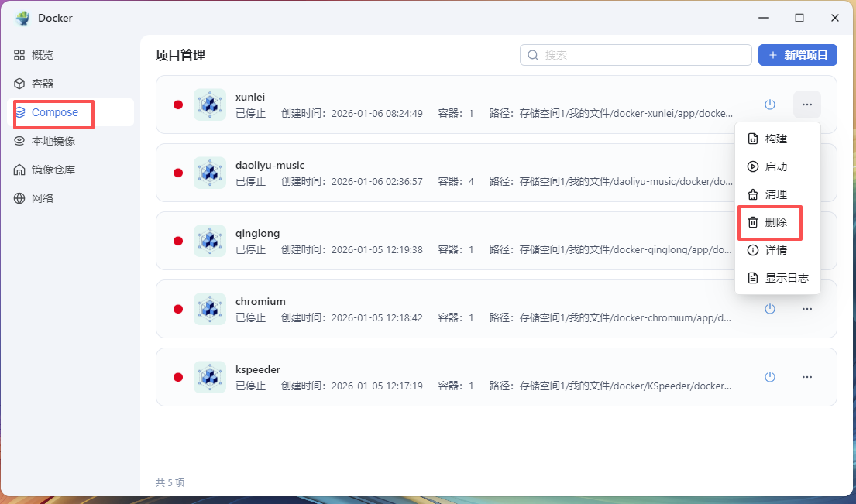Open 本地镜像 local images page

point(45,141)
